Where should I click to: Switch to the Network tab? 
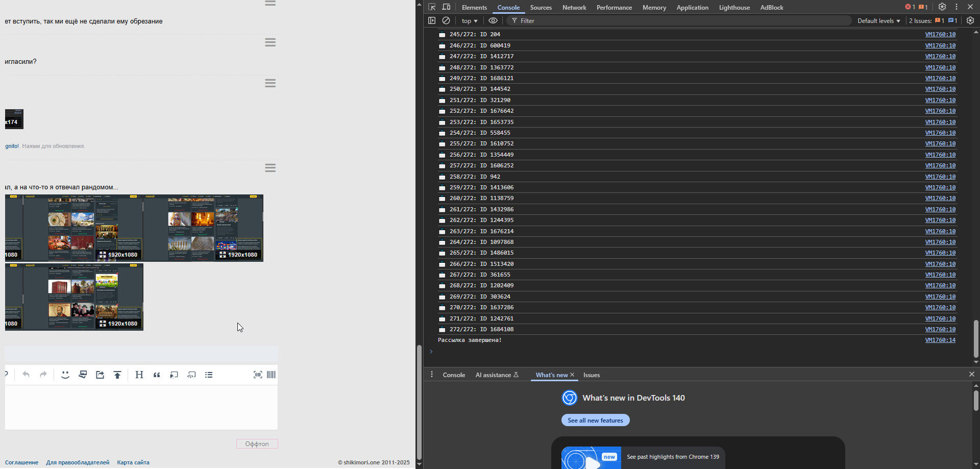click(x=574, y=8)
